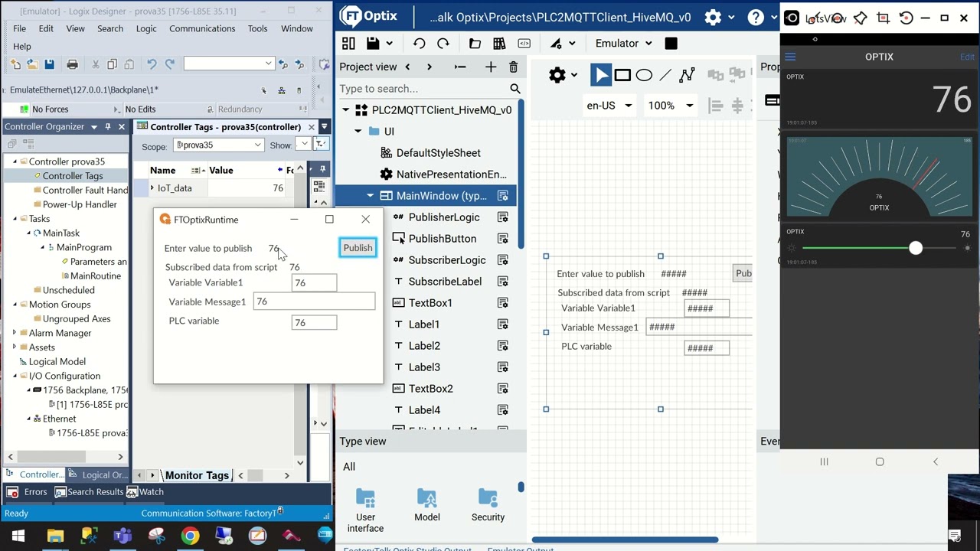Image resolution: width=980 pixels, height=551 pixels.
Task: Click the Redo icon in FT Optix toolbar
Action: 443,44
